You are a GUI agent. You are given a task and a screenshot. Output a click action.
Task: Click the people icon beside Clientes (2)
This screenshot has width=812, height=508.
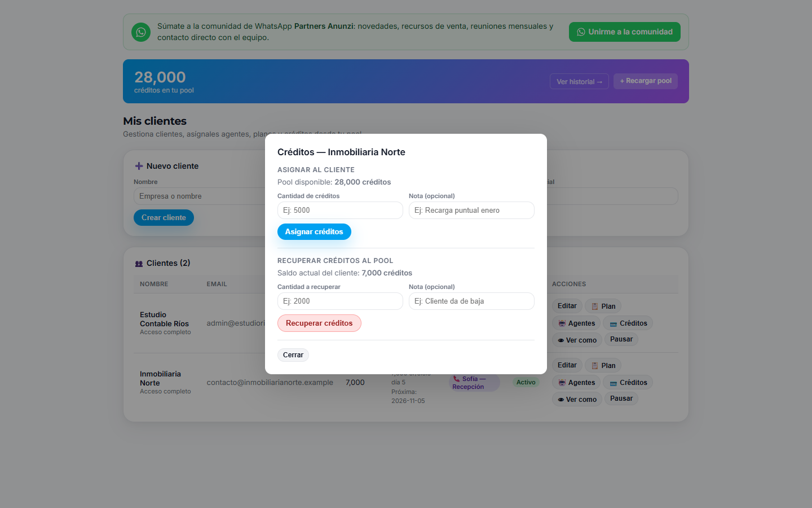click(x=139, y=264)
